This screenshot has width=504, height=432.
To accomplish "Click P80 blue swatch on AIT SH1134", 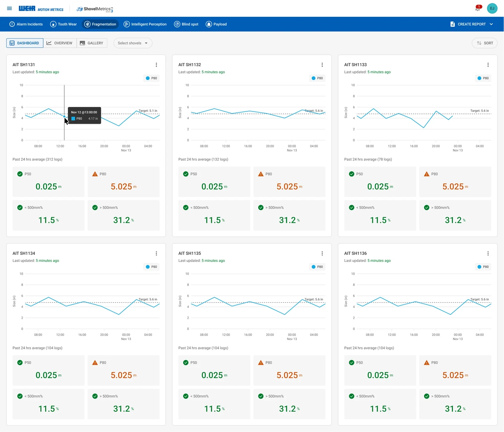I will coord(148,267).
